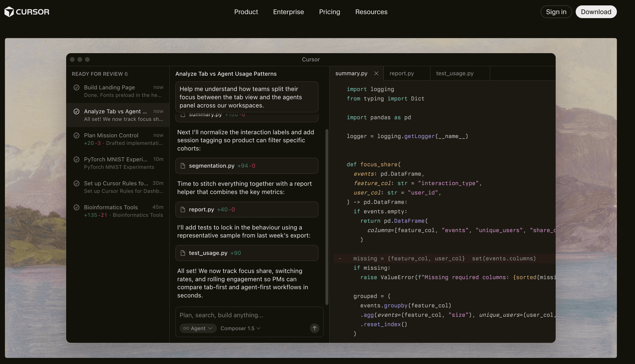The height and width of the screenshot is (364, 635).
Task: Toggle the review checkmark on Plan Mission Control
Action: tap(76, 135)
